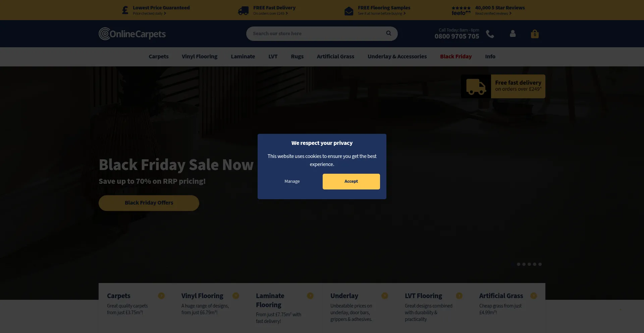Select the first carousel dot
This screenshot has height=333, width=644.
pos(519,264)
